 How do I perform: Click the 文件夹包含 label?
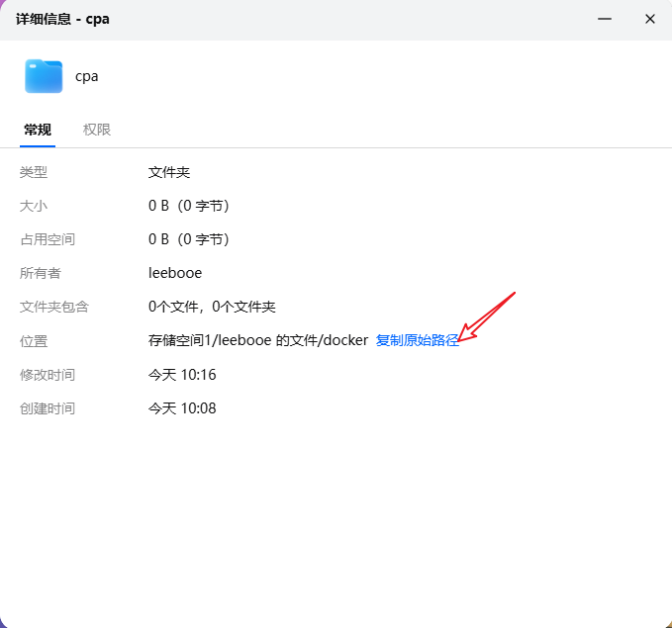(54, 307)
